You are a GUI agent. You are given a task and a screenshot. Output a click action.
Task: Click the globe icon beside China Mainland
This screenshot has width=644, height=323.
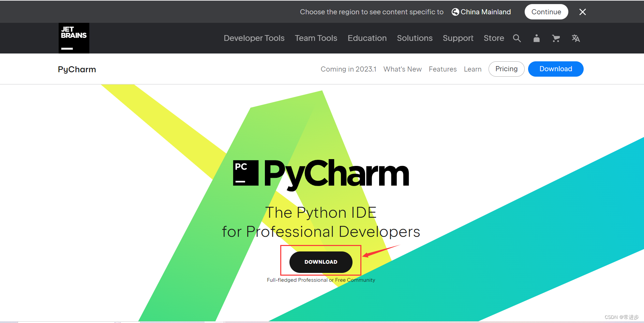pos(455,12)
